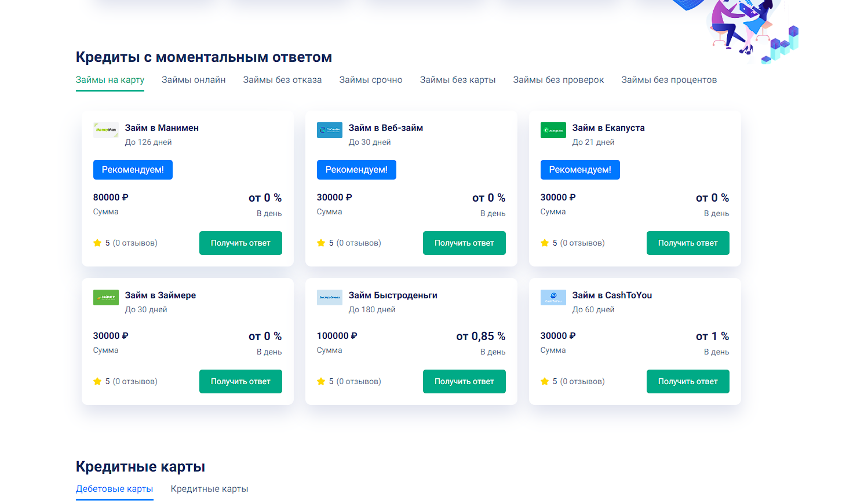This screenshot has height=504, width=857.
Task: Click the До 60 дней term text
Action: pyautogui.click(x=593, y=310)
